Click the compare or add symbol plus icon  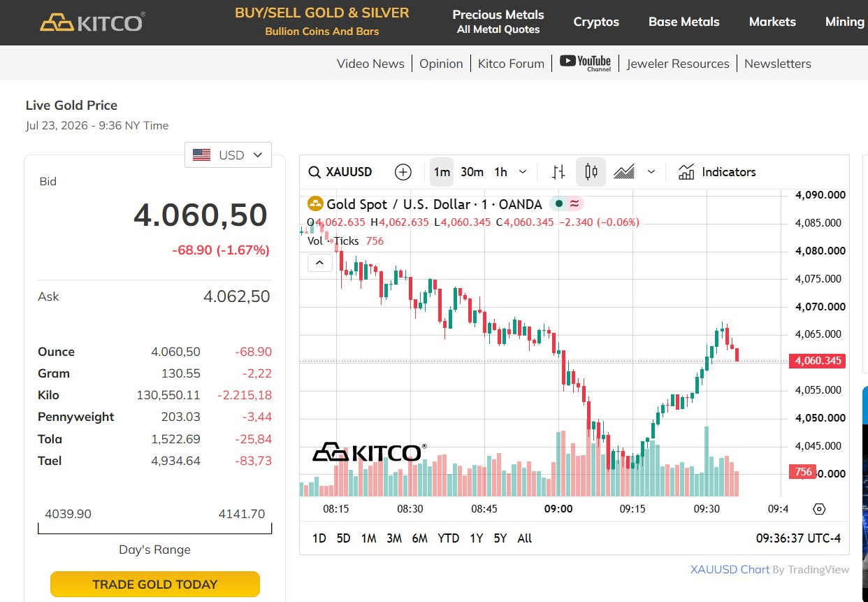403,172
